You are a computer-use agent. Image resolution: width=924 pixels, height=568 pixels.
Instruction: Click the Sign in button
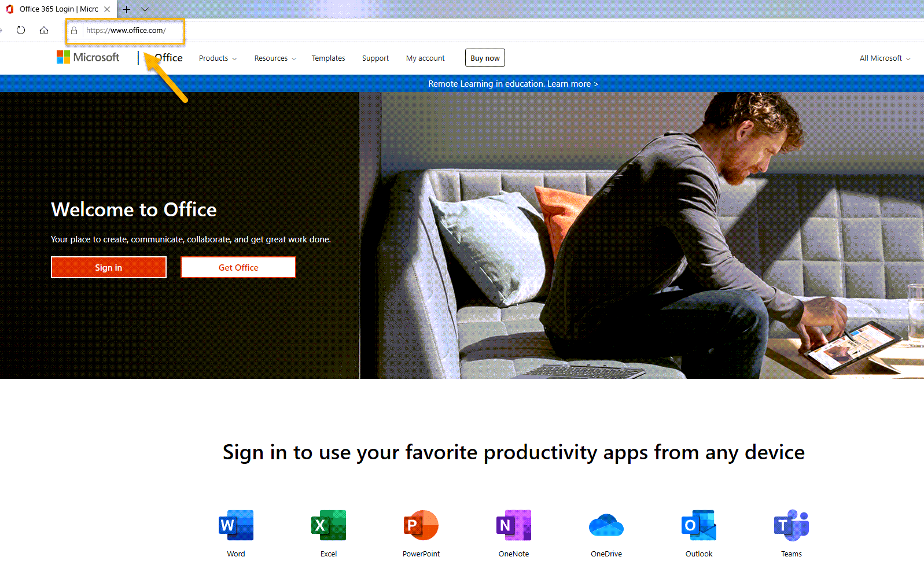pyautogui.click(x=109, y=267)
